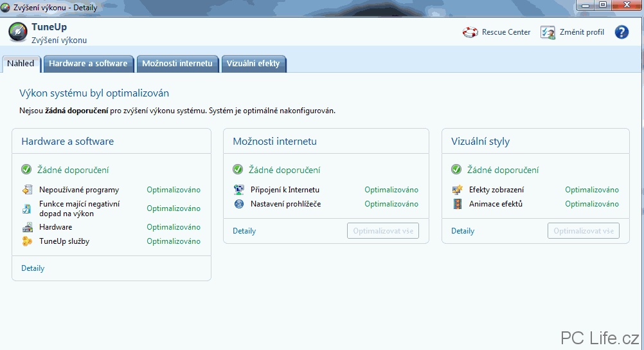Select the Nastavení prohlížeče entry
Screen dimensions: 644x350
click(286, 203)
